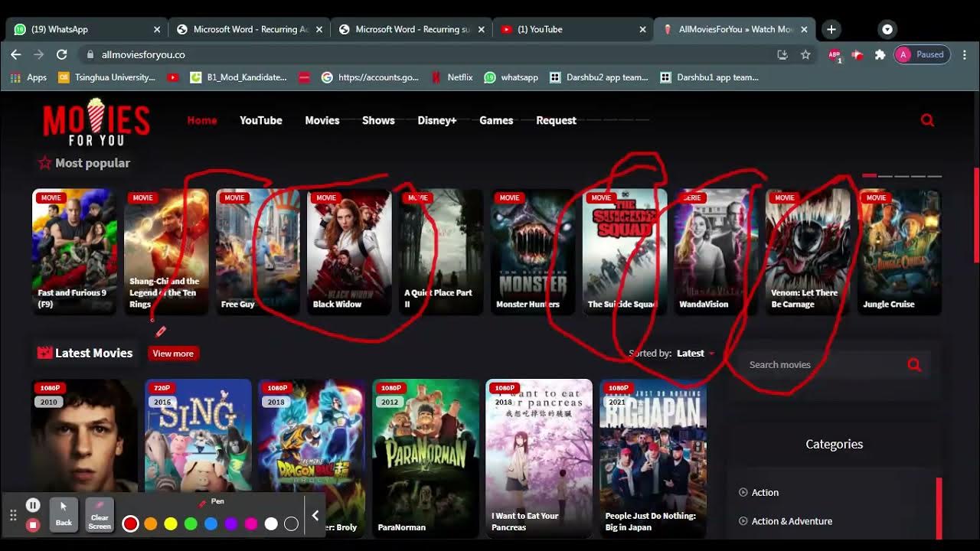Open the Paused profile button
The height and width of the screenshot is (551, 980).
pyautogui.click(x=923, y=55)
